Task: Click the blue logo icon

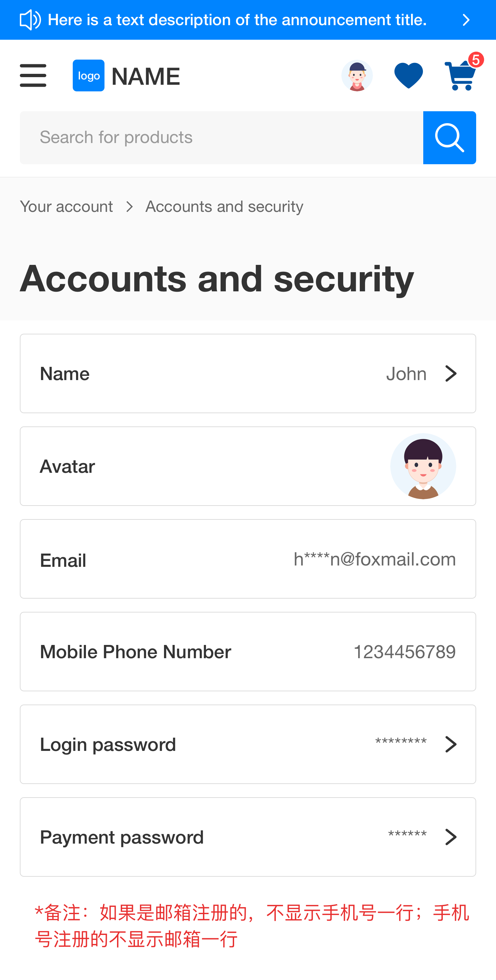Action: point(89,75)
